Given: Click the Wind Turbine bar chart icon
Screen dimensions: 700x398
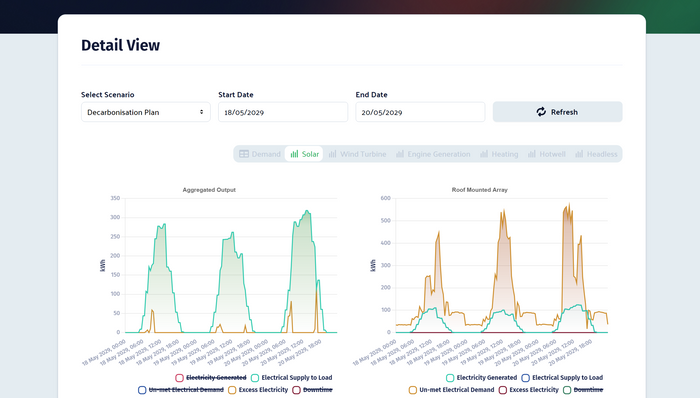Looking at the screenshot, I should 333,154.
